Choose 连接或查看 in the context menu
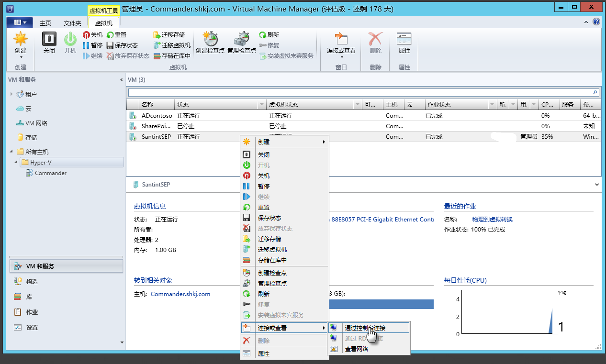Viewport: 606px width, 364px height. click(x=284, y=328)
